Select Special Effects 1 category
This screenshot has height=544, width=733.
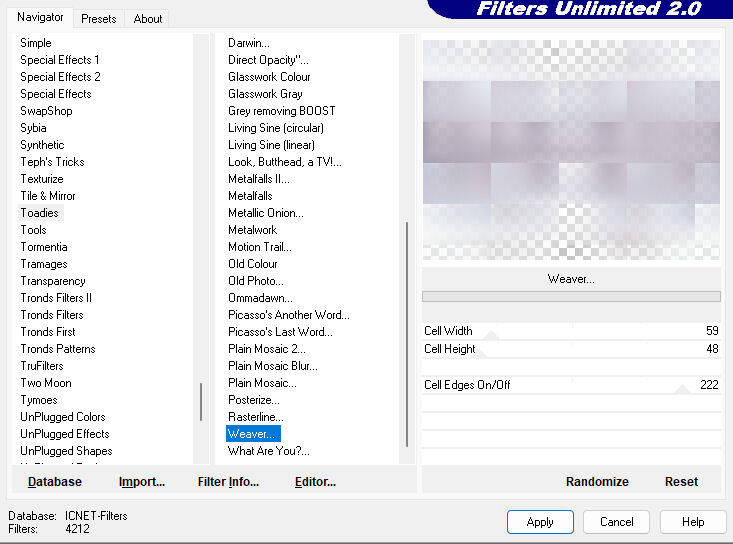(x=59, y=60)
